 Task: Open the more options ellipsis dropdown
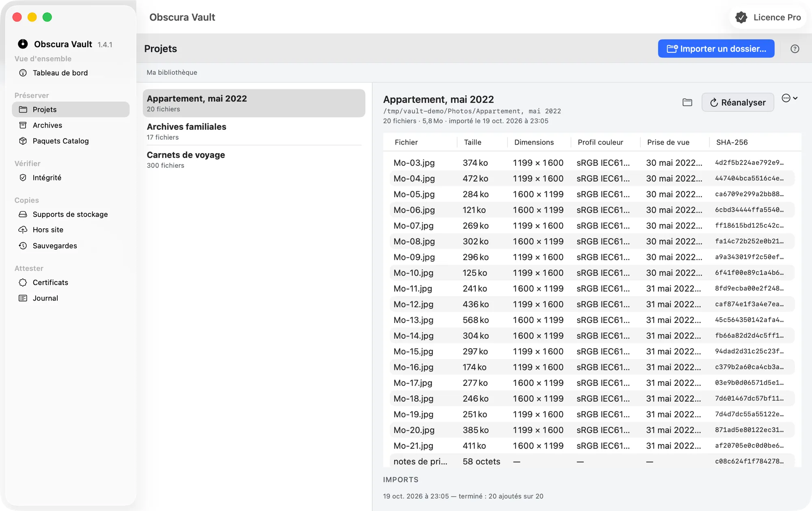tap(790, 98)
